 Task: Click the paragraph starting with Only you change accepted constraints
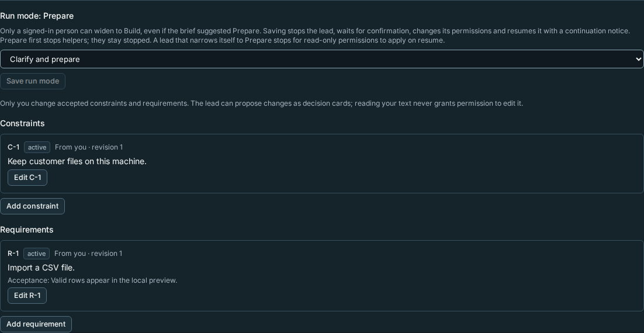(262, 103)
